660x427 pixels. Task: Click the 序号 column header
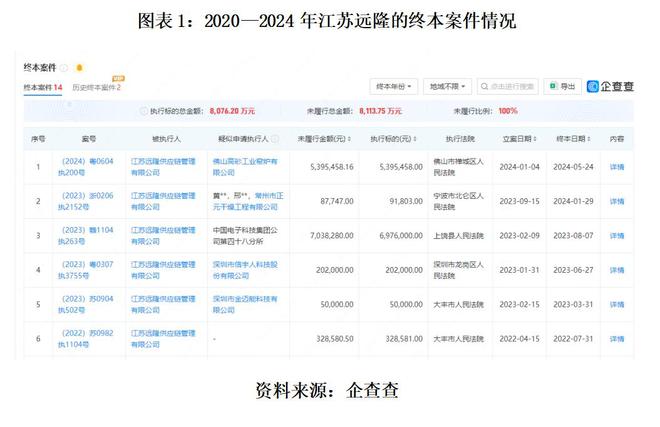[x=38, y=139]
